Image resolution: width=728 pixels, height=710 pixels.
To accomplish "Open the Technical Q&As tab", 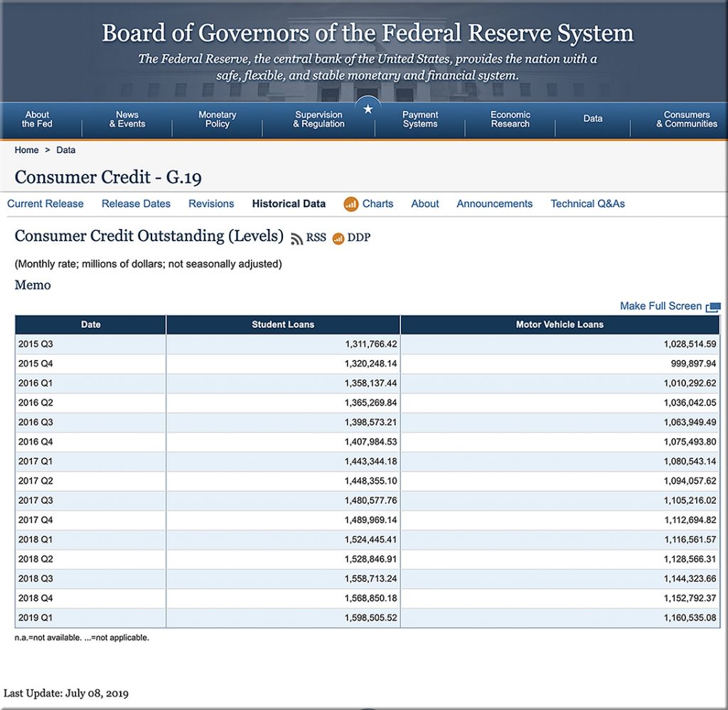I will click(x=588, y=203).
